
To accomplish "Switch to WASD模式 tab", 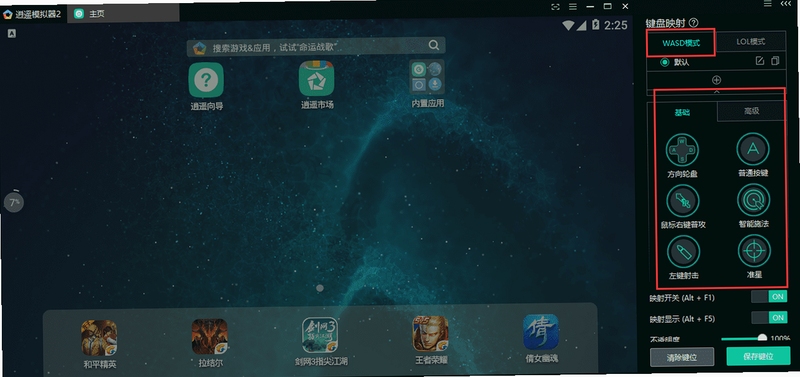I will [x=681, y=43].
